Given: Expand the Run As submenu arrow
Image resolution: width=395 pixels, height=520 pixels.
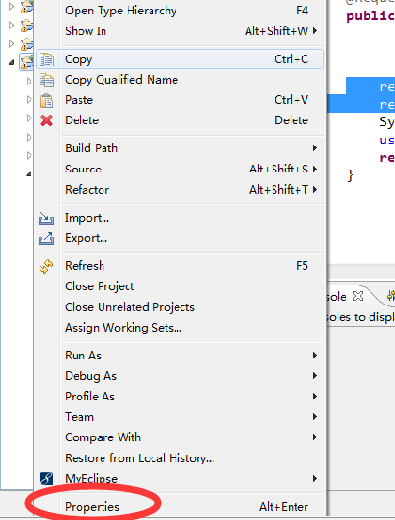Looking at the screenshot, I should 315,355.
